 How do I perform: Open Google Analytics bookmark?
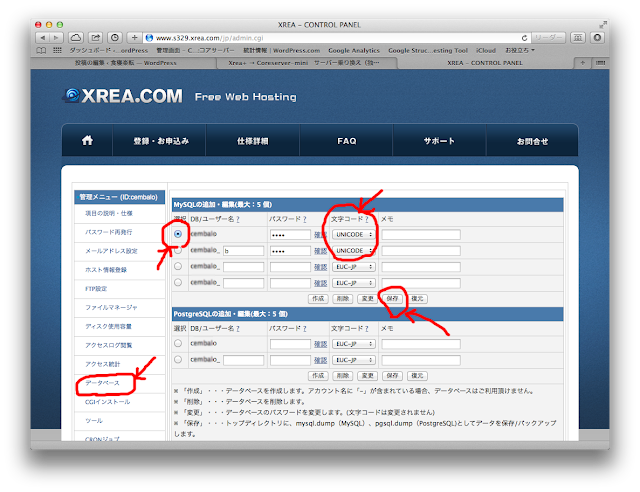coord(353,51)
